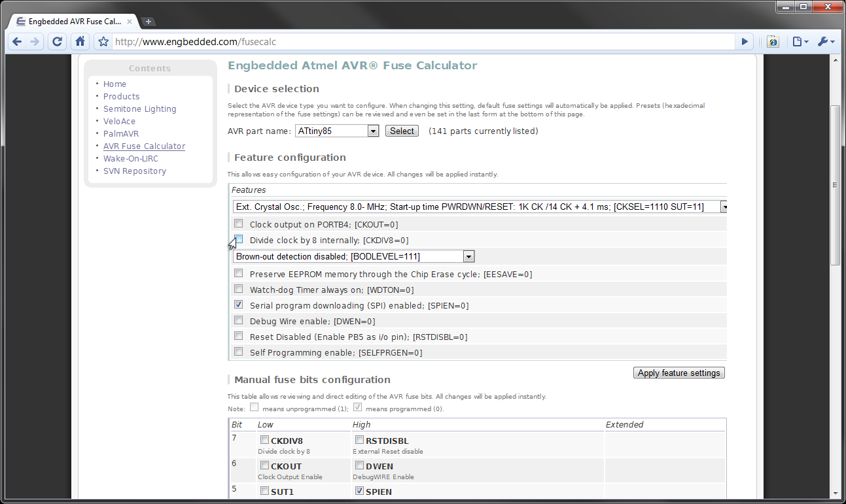846x504 pixels.
Task: Enable Self Programming checkbox
Action: (239, 352)
